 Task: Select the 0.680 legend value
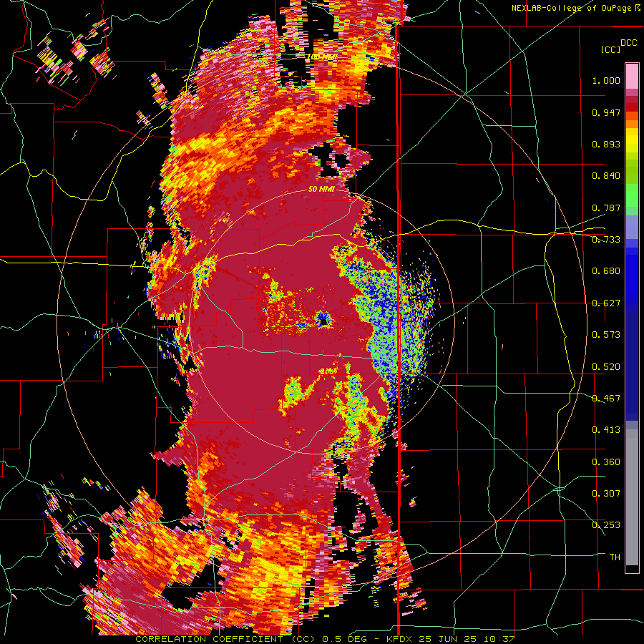606,271
